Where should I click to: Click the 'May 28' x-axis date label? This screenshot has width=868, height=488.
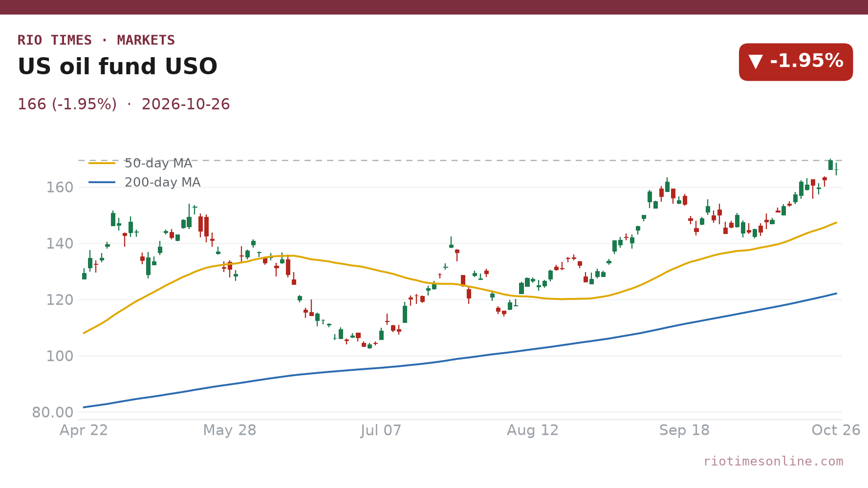pyautogui.click(x=230, y=430)
